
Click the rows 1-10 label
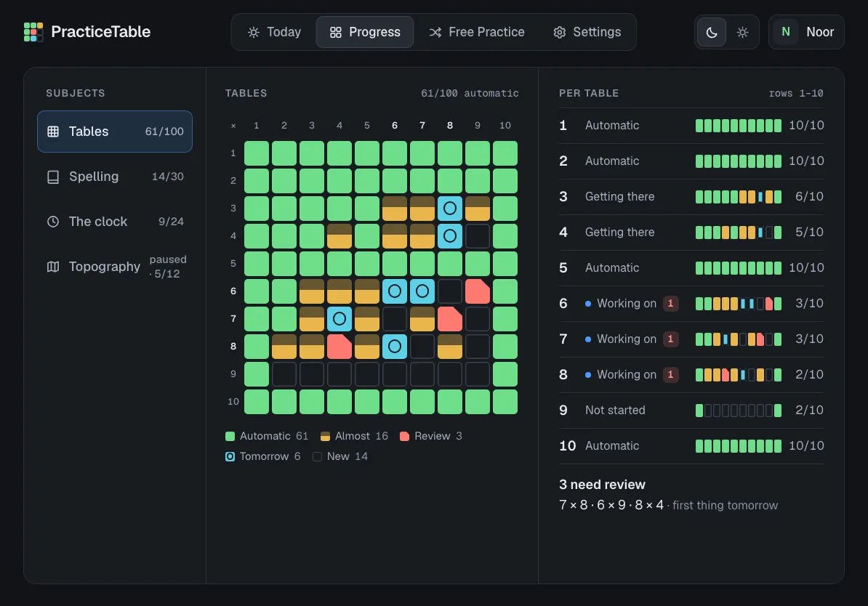(796, 93)
